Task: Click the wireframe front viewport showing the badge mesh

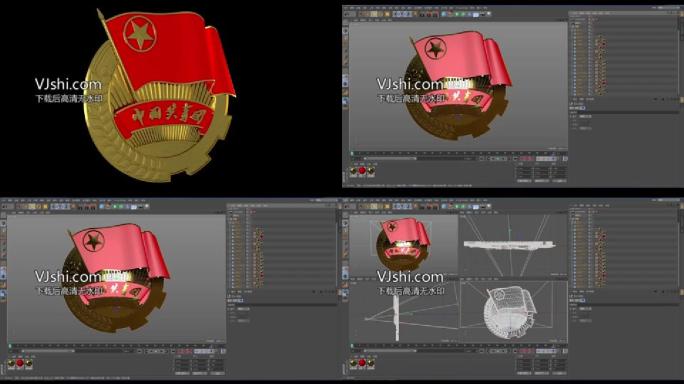Action: pos(513,311)
